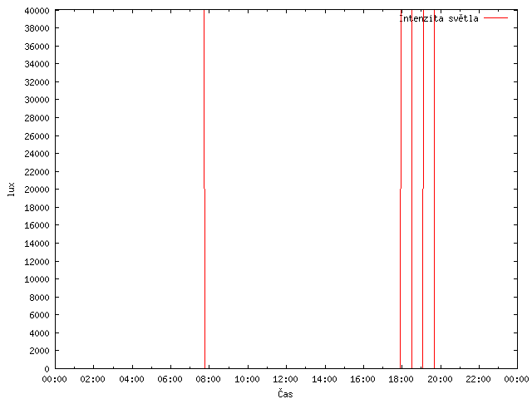Click the 12:00 time label
The height and width of the screenshot is (399, 532).
286,379
